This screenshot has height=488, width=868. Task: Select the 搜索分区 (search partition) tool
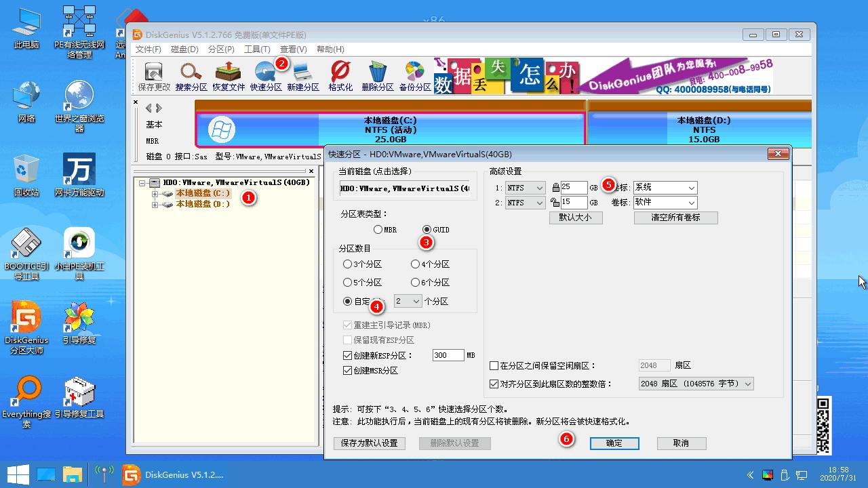[190, 75]
